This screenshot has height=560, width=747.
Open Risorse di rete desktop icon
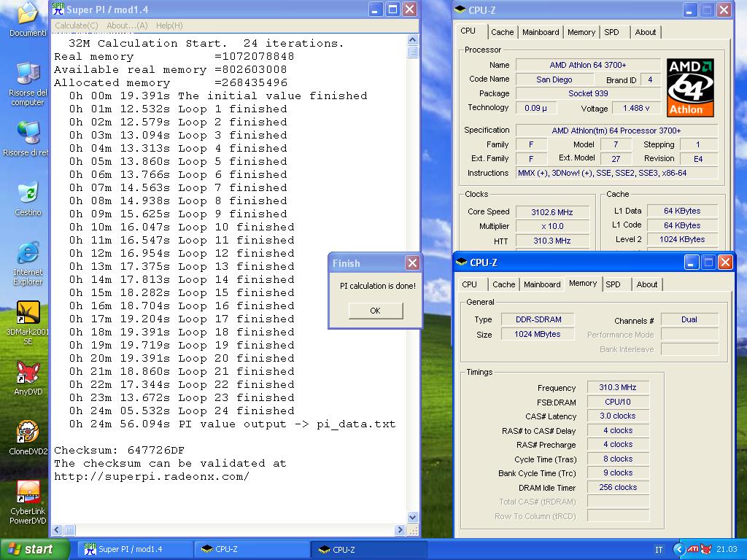click(26, 139)
